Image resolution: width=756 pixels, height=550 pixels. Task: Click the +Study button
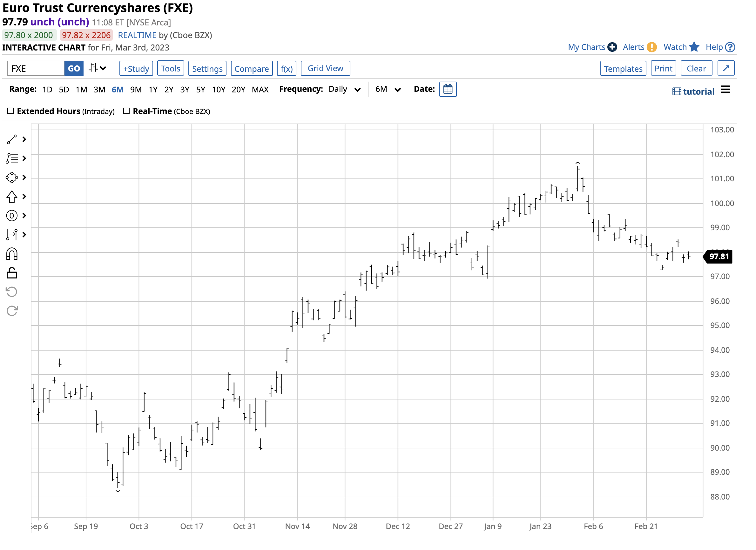pos(136,69)
